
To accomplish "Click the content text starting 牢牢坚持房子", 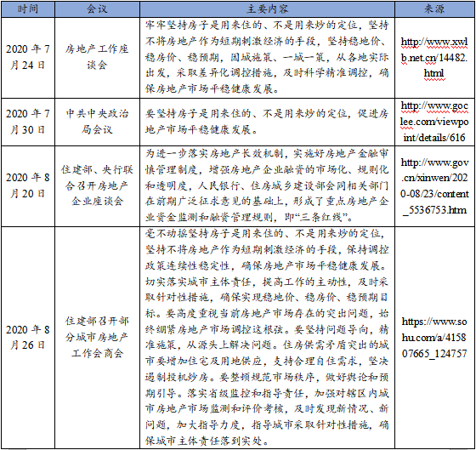I will (x=267, y=57).
